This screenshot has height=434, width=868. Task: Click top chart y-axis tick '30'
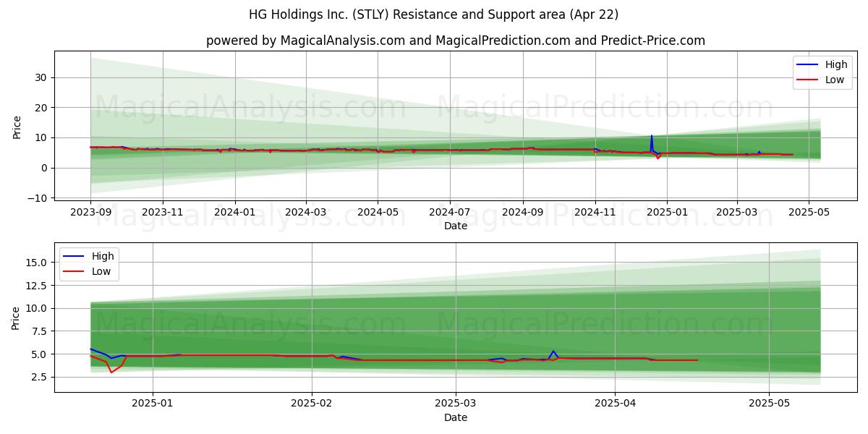point(43,77)
